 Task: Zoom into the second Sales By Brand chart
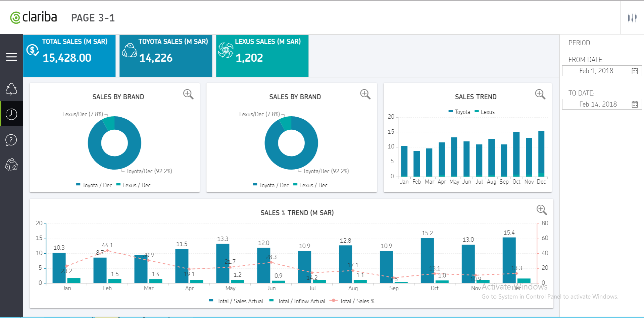tap(365, 94)
